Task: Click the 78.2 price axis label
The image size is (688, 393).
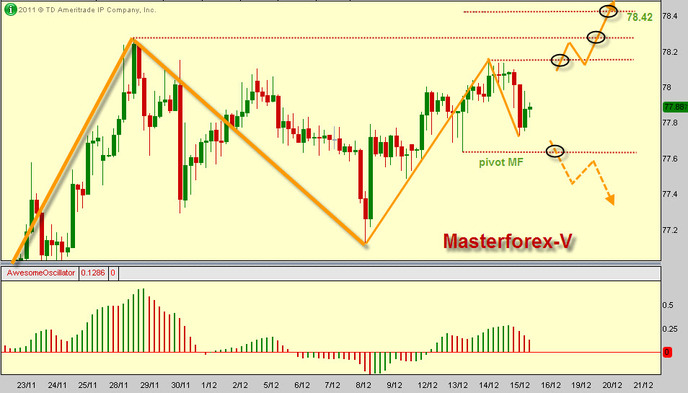Action: [x=669, y=52]
